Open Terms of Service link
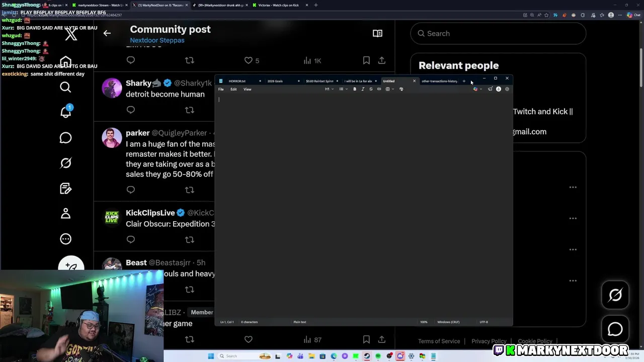Image resolution: width=644 pixels, height=362 pixels. (439, 341)
